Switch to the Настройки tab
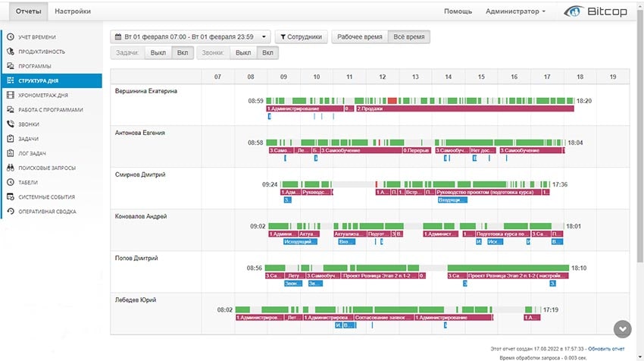Image resolution: width=644 pixels, height=361 pixels. (x=73, y=11)
